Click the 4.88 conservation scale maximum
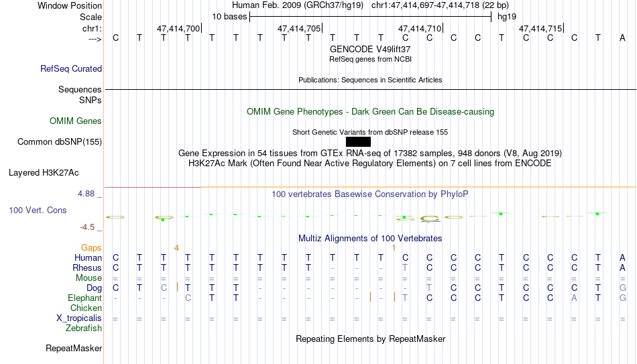Image resolution: width=637 pixels, height=364 pixels. (x=86, y=194)
